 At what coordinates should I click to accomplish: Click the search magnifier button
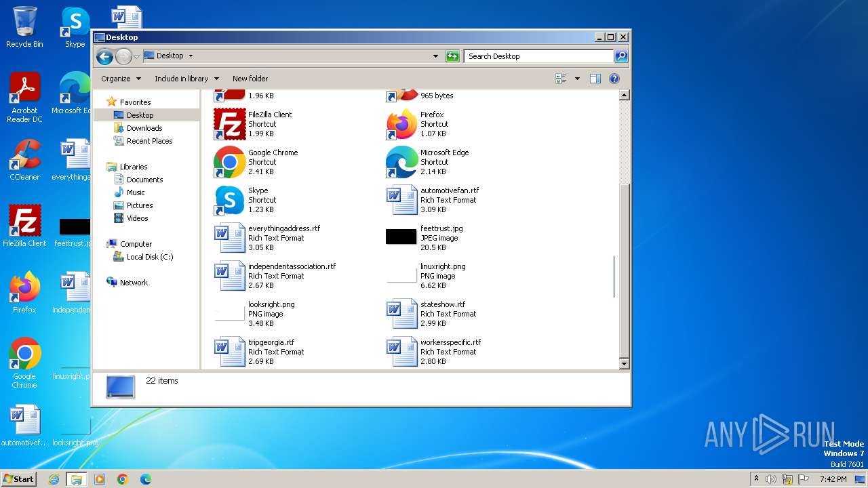coord(620,56)
